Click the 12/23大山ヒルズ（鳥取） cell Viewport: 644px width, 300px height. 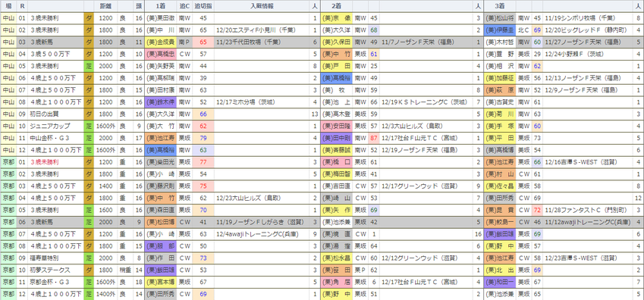[x=262, y=198]
